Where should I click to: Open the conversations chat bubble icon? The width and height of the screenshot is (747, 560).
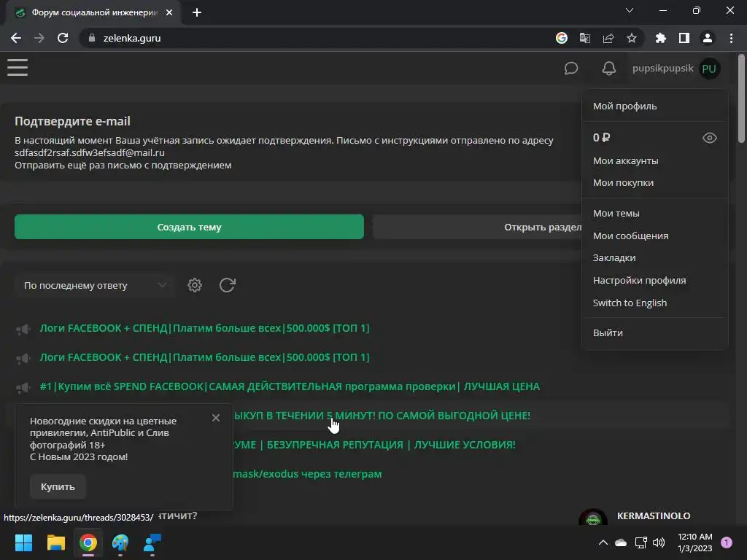tap(570, 69)
